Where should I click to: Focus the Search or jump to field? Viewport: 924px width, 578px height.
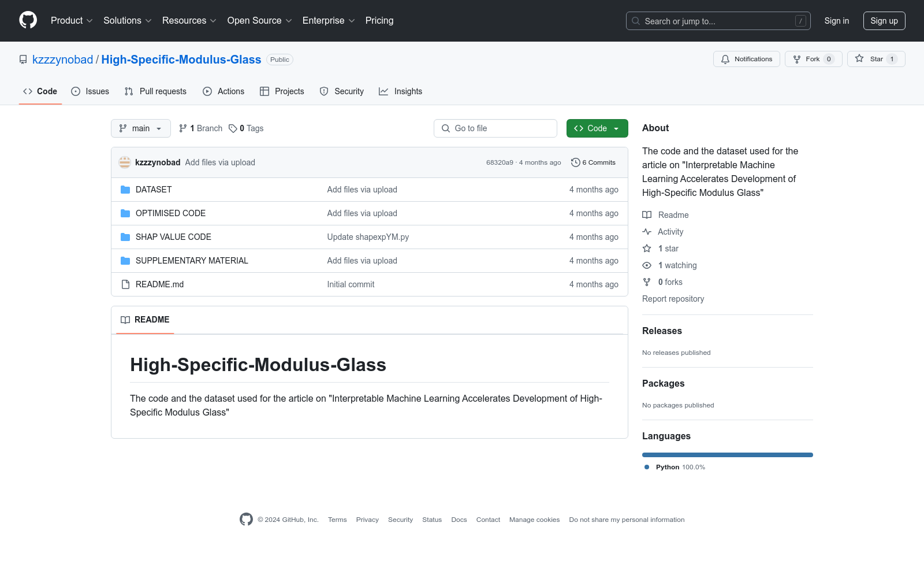pyautogui.click(x=718, y=21)
